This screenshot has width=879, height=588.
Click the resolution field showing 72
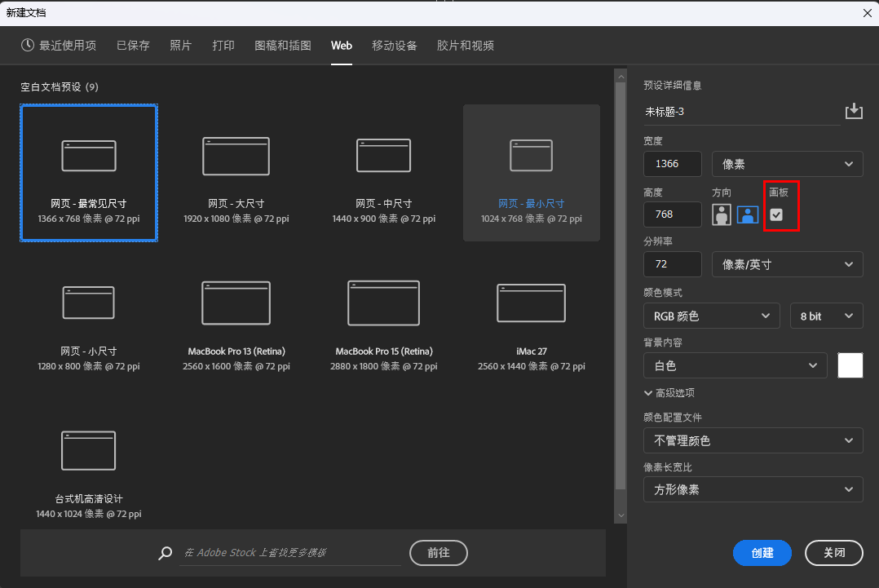point(673,264)
